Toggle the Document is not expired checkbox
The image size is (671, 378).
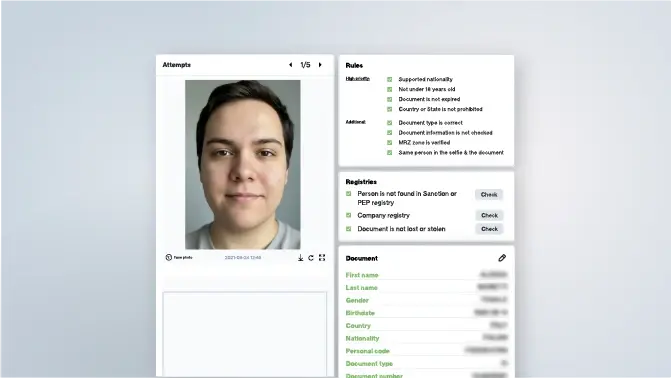tap(389, 99)
